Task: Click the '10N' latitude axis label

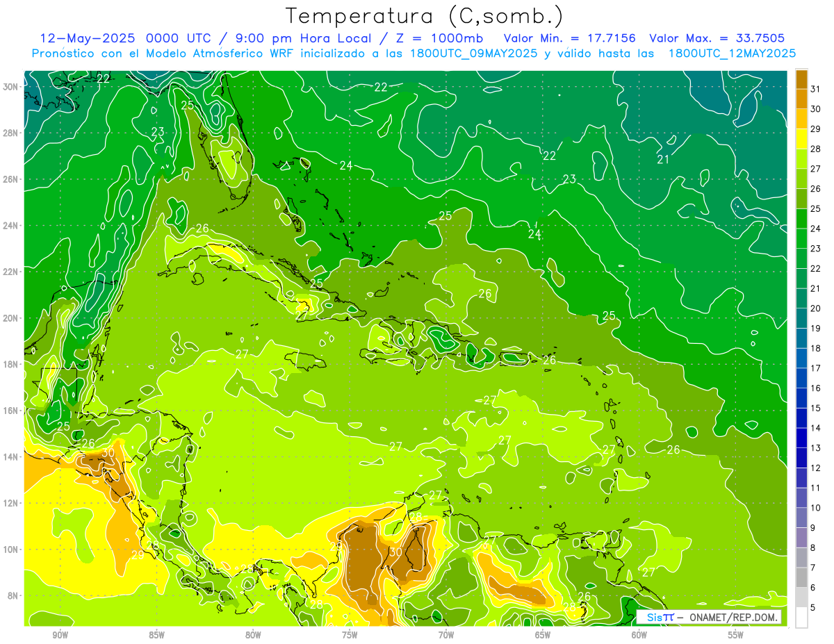Action: (11, 549)
